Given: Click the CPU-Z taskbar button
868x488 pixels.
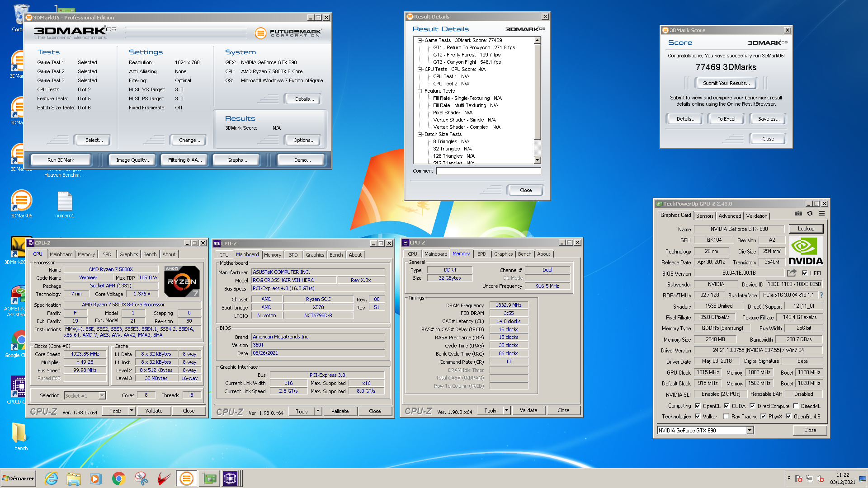Looking at the screenshot, I should [x=230, y=479].
